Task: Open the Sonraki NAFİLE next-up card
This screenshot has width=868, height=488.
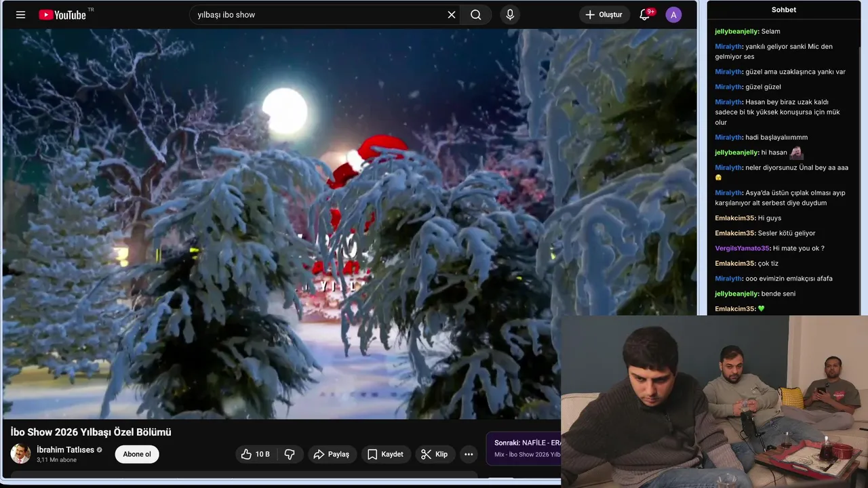Action: (x=524, y=448)
